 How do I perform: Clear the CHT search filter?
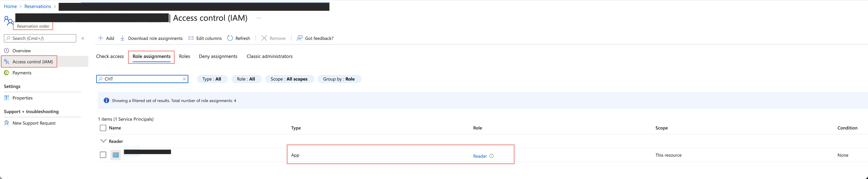pyautogui.click(x=184, y=79)
